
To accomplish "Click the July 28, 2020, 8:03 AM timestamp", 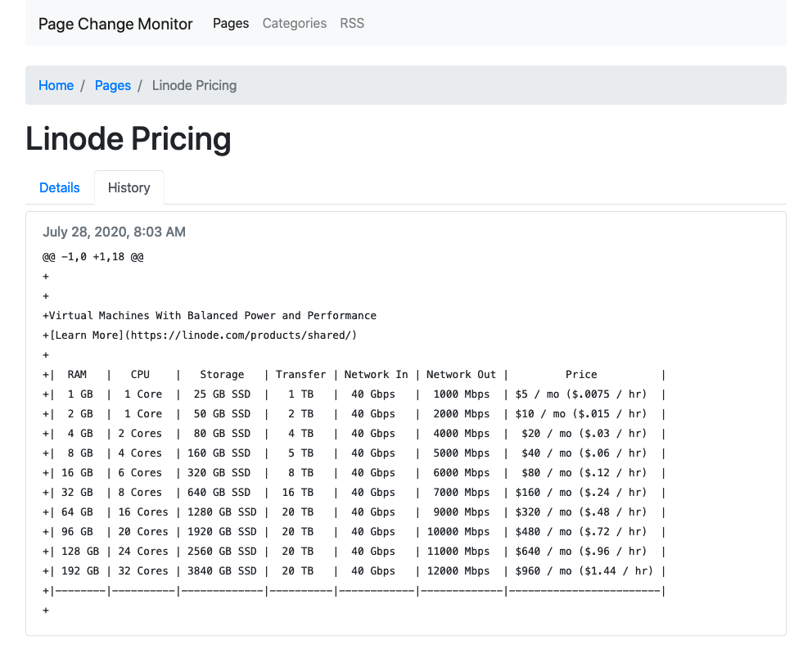I will pos(114,232).
